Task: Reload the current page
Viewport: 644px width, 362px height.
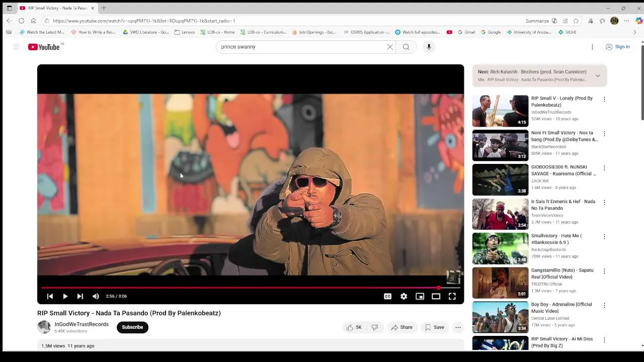Action: (21, 21)
